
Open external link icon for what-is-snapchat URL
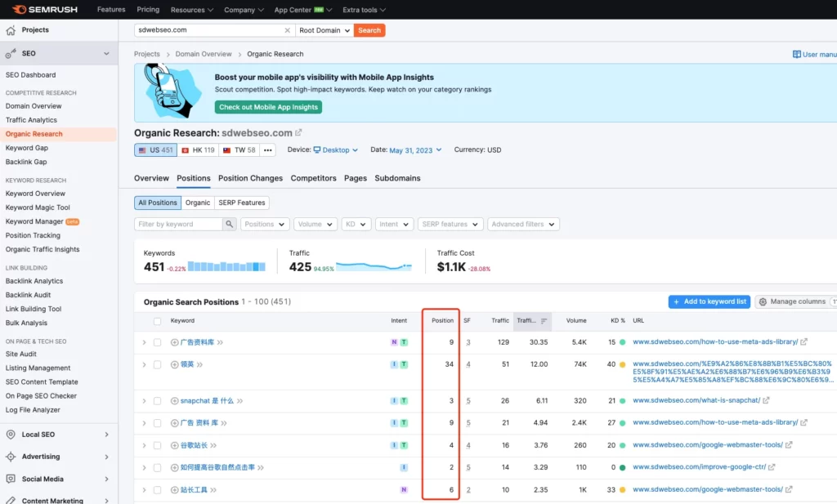pos(766,400)
